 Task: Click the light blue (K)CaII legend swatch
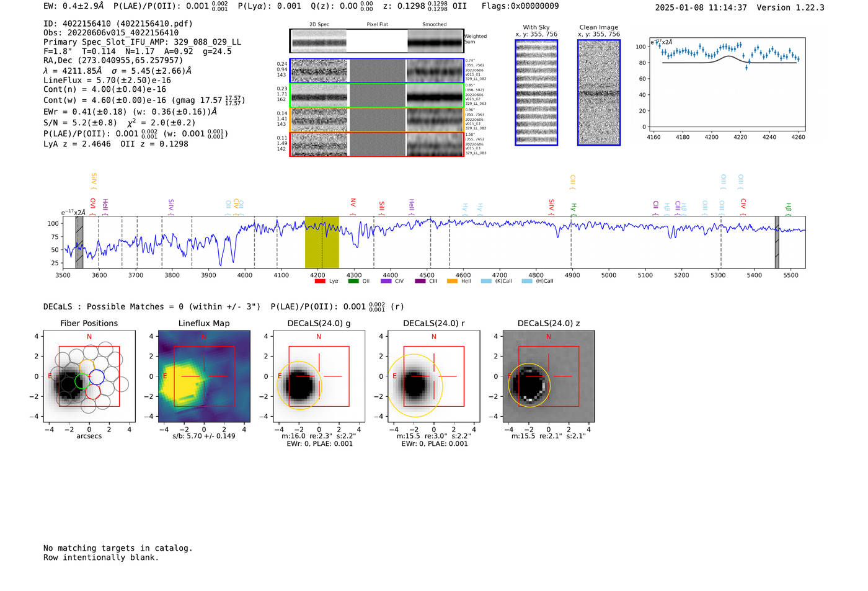tap(486, 281)
